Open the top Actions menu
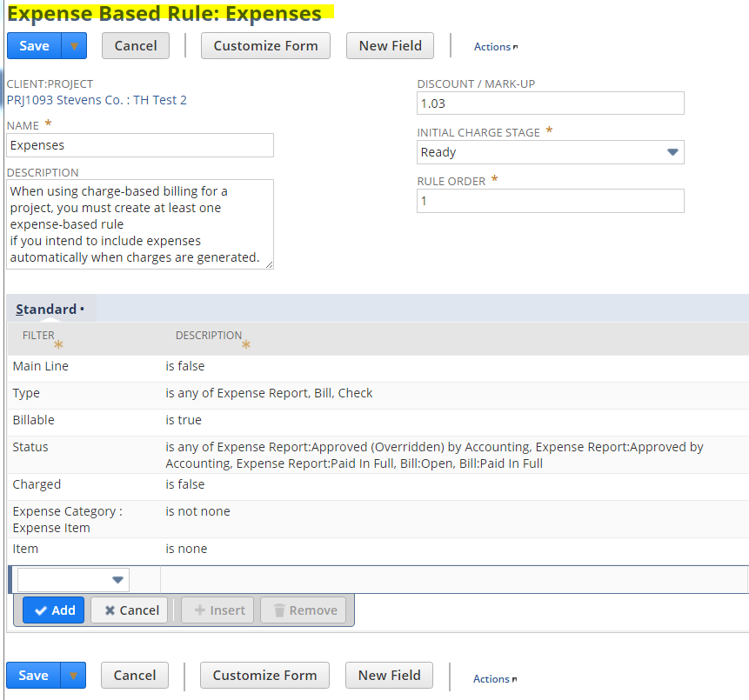Screen dimensions: 749x700 point(494,47)
